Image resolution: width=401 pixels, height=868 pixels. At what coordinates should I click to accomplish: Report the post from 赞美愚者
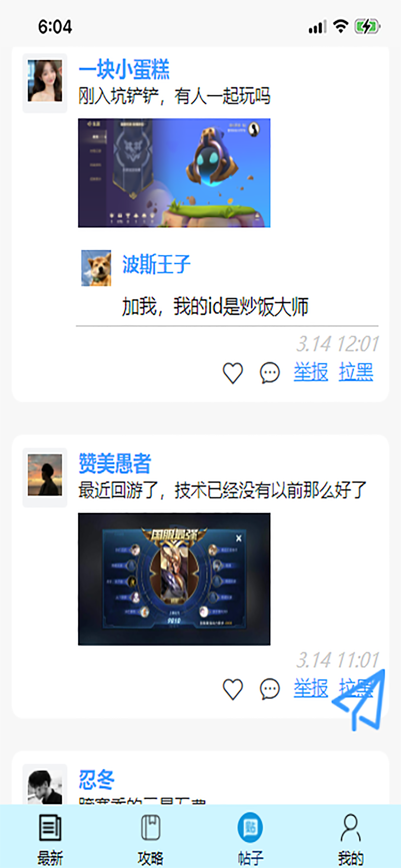(x=310, y=688)
